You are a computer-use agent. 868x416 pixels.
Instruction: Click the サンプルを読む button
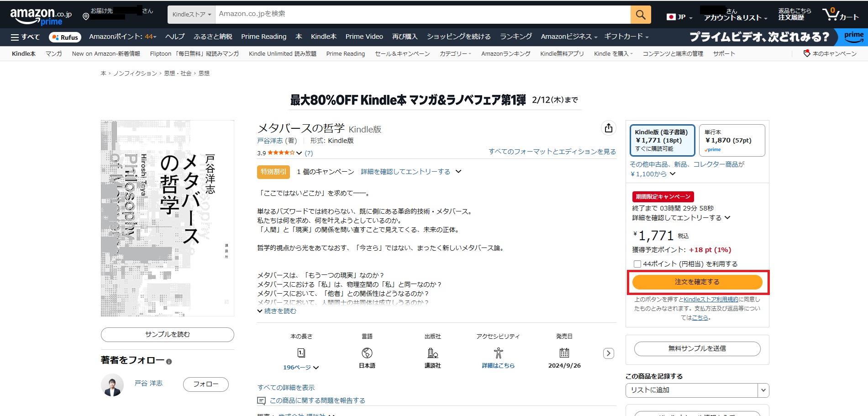167,335
